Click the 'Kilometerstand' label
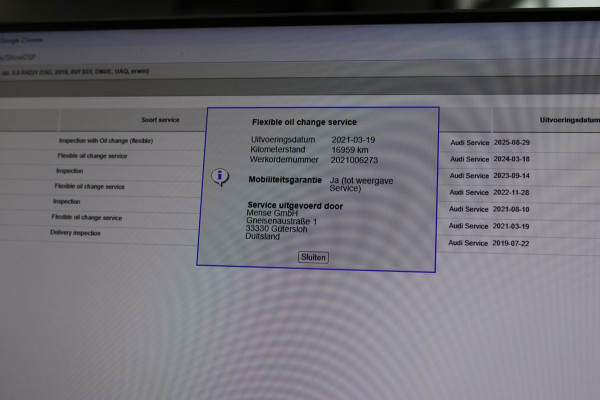The height and width of the screenshot is (400, 600). [x=278, y=149]
